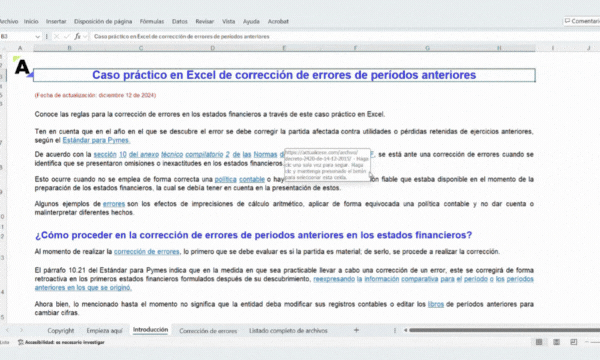Click the '¿Cómo proceder en la corrección' heading

point(253,235)
